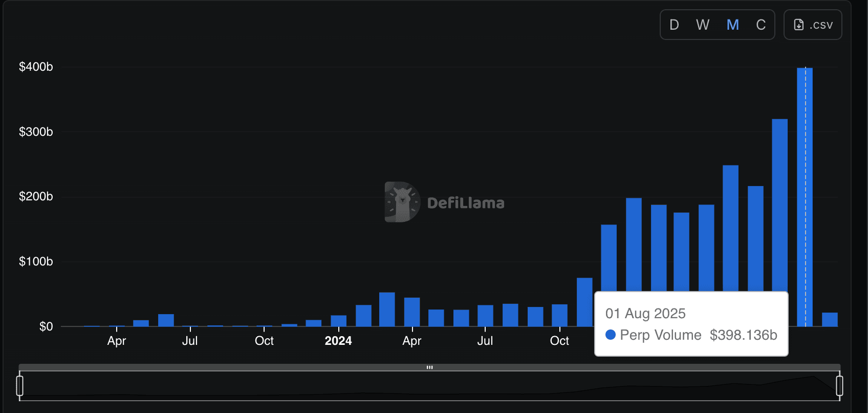
Task: Click the last small bar after August
Action: pyautogui.click(x=830, y=320)
